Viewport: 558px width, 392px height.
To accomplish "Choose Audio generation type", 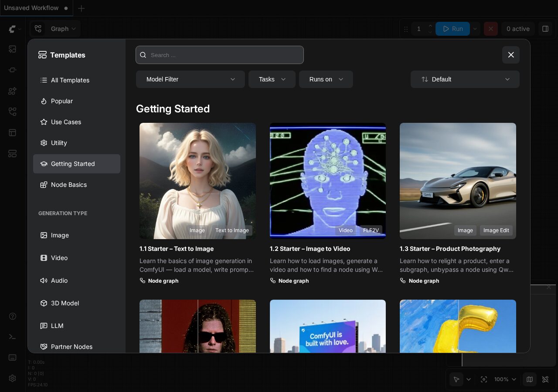I will coord(77,280).
